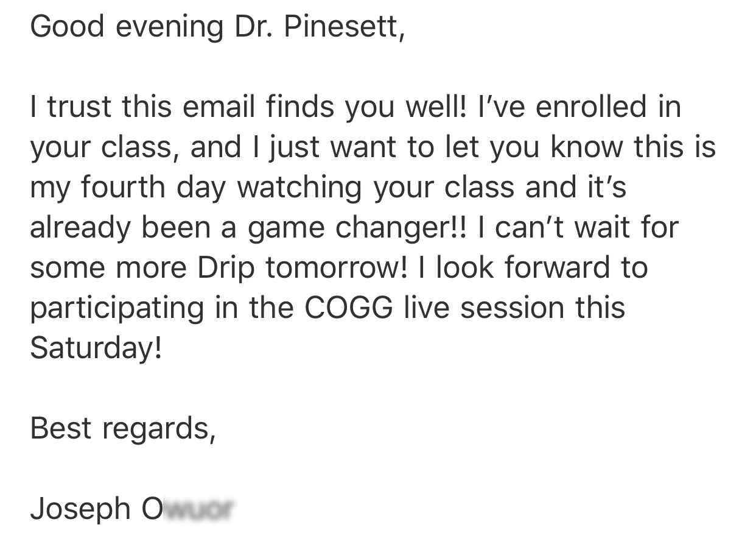Screen dimensions: 756x550
Task: Click the words 'live session this'
Action: click(x=514, y=308)
